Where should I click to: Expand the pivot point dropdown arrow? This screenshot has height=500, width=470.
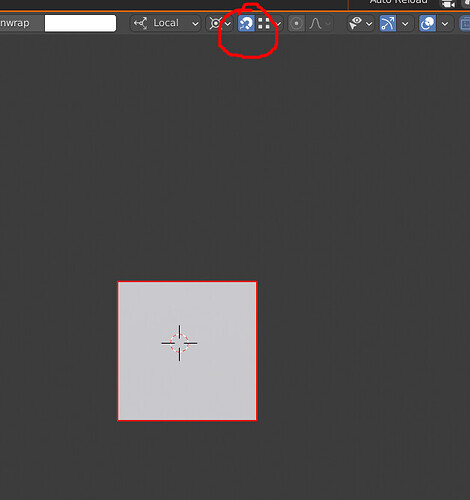coord(228,24)
